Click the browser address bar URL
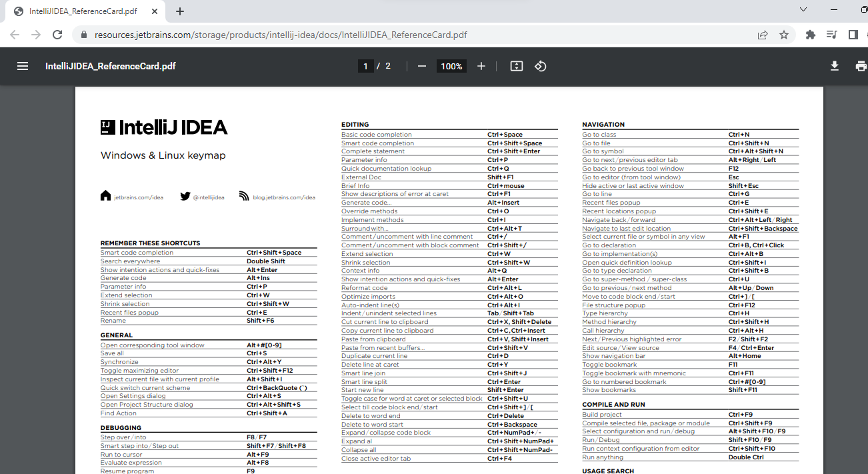Image resolution: width=868 pixels, height=474 pixels. click(x=281, y=35)
